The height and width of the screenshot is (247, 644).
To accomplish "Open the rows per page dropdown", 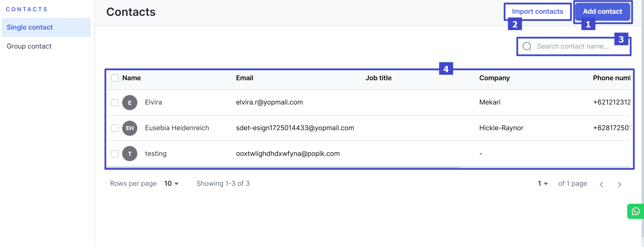I will pyautogui.click(x=171, y=184).
